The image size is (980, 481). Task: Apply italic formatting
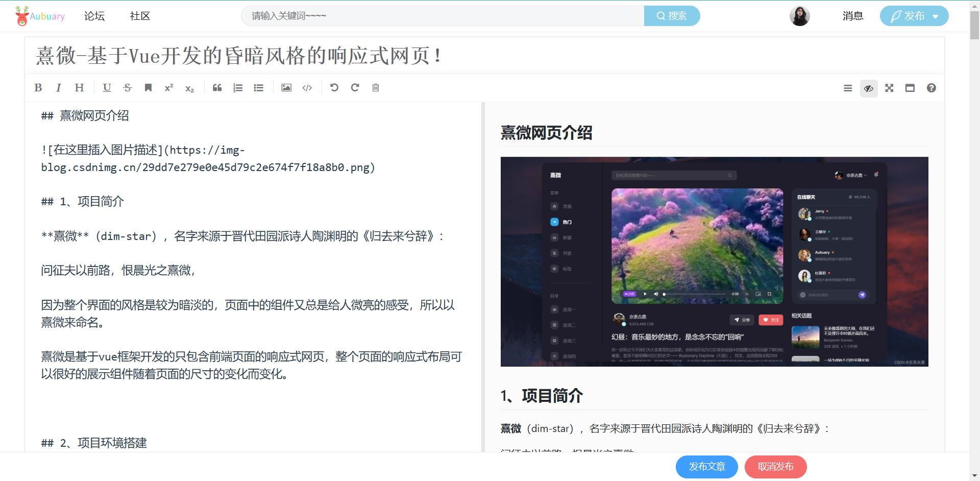pos(58,87)
